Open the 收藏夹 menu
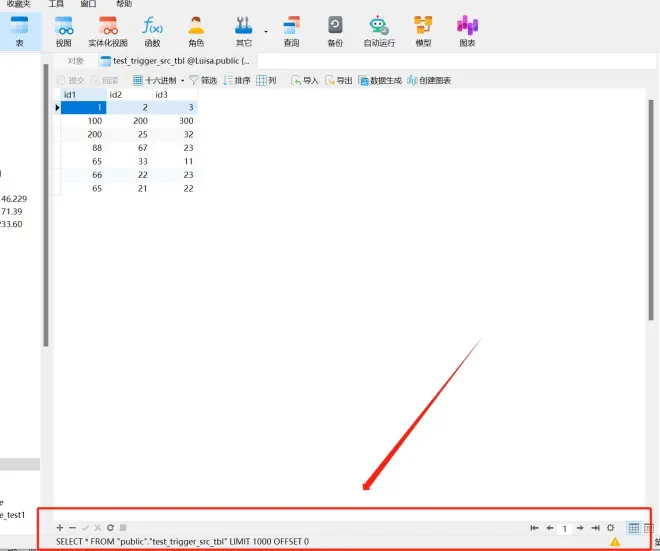 pos(19,4)
